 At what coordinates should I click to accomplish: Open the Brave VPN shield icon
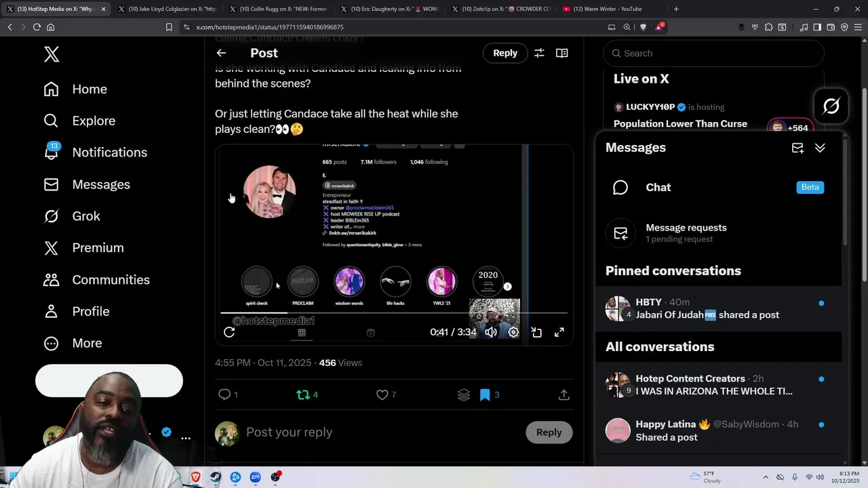point(844,27)
